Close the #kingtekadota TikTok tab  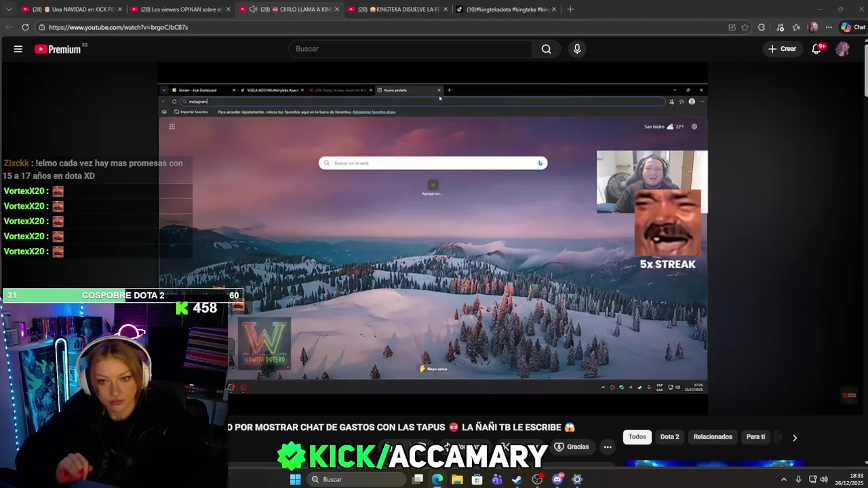554,9
